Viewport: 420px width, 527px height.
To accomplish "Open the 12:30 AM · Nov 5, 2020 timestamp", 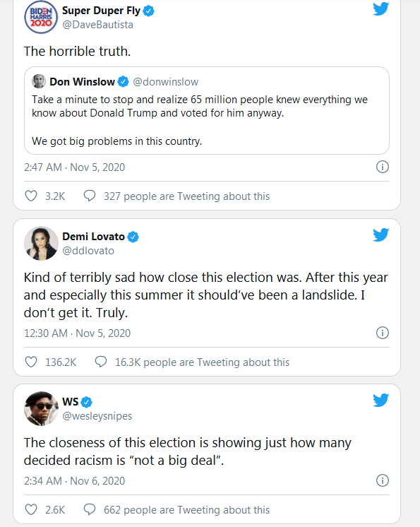I will click(x=77, y=333).
